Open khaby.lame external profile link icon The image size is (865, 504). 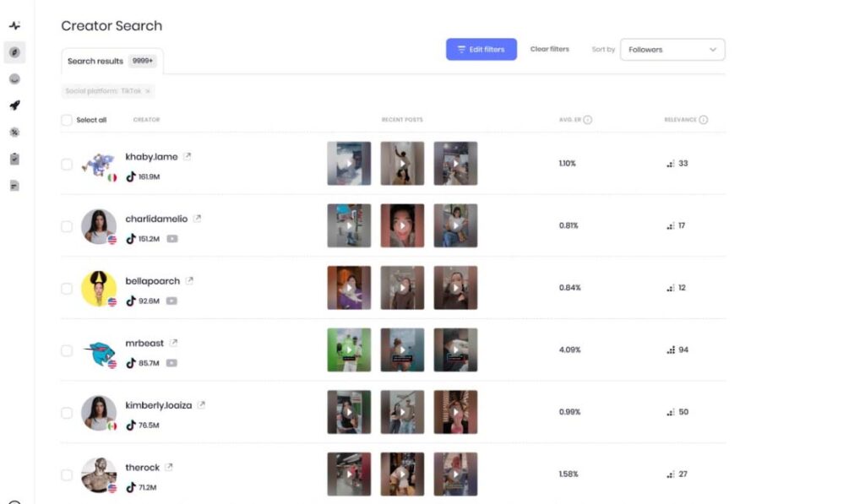[188, 157]
